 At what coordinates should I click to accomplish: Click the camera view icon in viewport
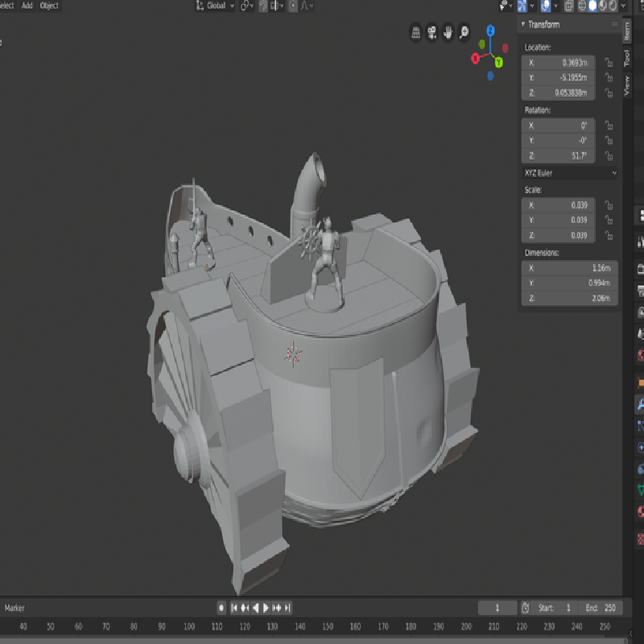tap(432, 33)
